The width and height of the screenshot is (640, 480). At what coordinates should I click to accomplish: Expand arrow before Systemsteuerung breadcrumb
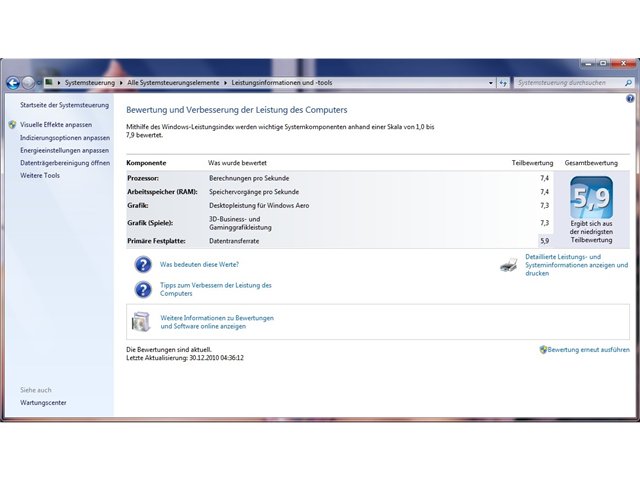[x=59, y=83]
